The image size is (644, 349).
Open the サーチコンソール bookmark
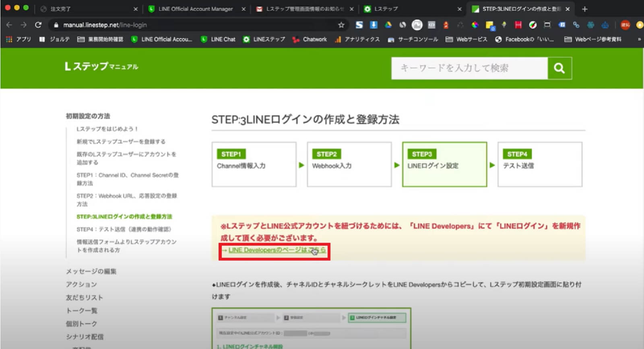[413, 39]
